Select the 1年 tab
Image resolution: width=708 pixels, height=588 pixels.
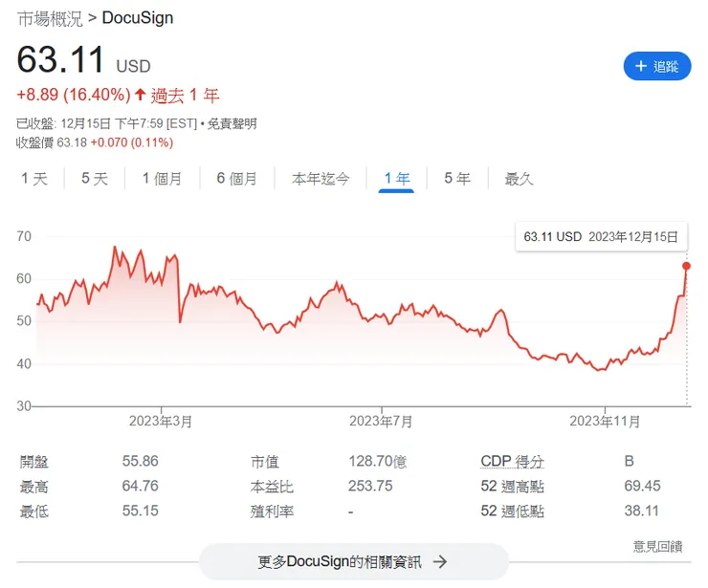(396, 179)
